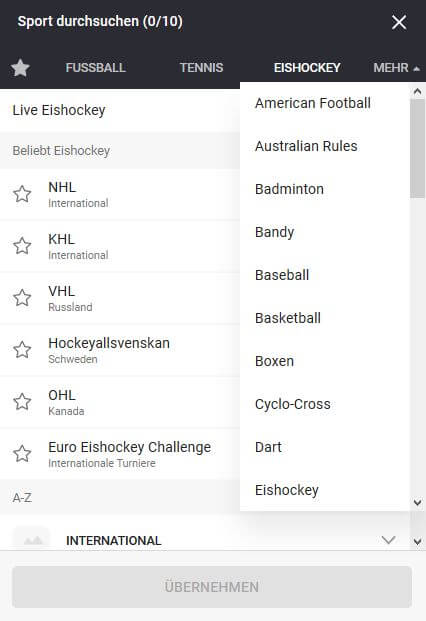Viewport: 426px width, 621px height.
Task: Collapse the MEHR sports dropdown
Action: (396, 68)
